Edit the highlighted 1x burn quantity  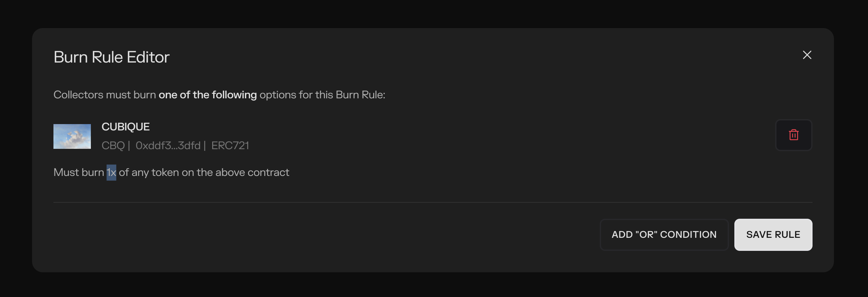coord(111,173)
